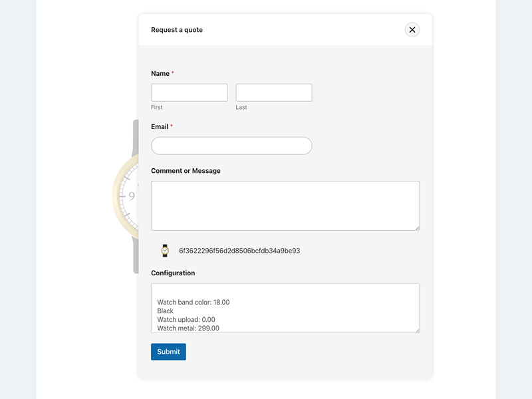This screenshot has height=399, width=532.
Task: Click the "Name" field label
Action: [160, 74]
